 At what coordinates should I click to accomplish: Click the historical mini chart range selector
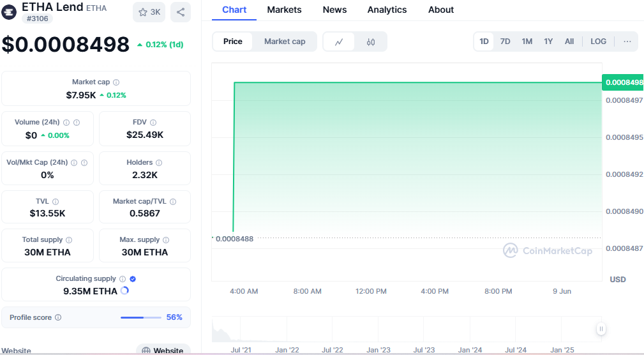coord(407,329)
